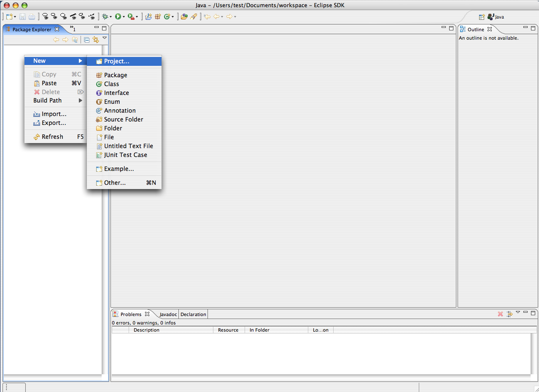Image resolution: width=539 pixels, height=392 pixels.
Task: Open the Forward history dropdown arrow
Action: pyautogui.click(x=235, y=17)
